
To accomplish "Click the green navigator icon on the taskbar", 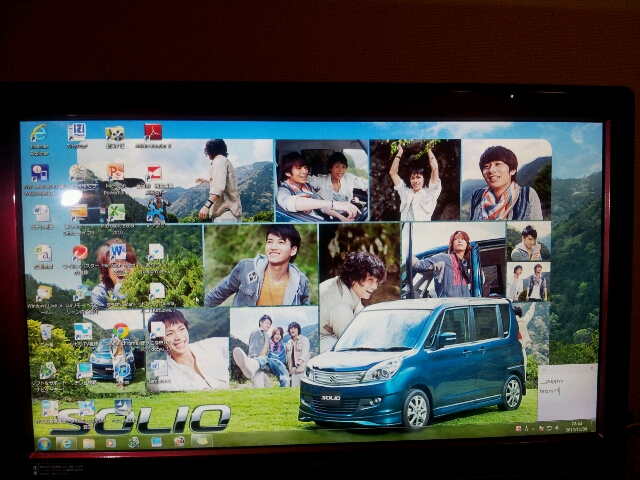I will click(133, 442).
